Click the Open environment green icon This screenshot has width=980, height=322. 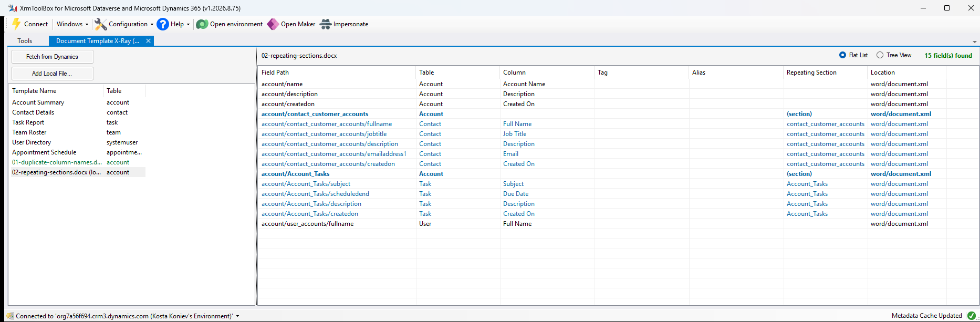pos(202,24)
